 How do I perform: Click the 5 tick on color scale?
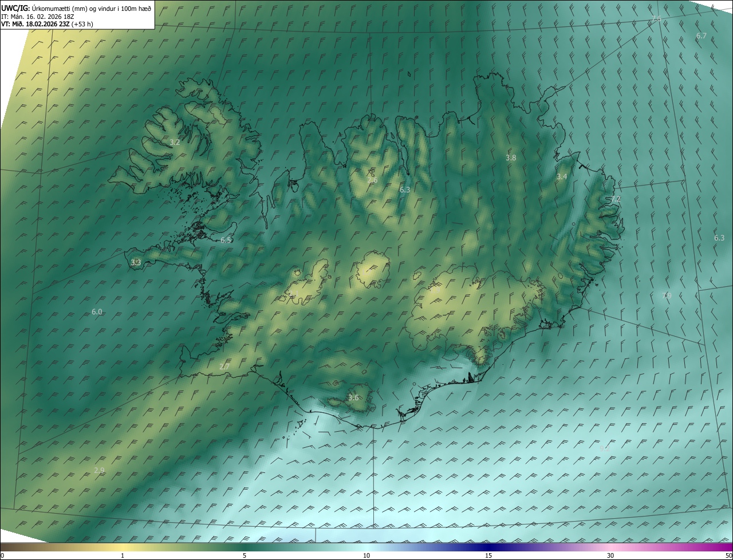(x=245, y=555)
